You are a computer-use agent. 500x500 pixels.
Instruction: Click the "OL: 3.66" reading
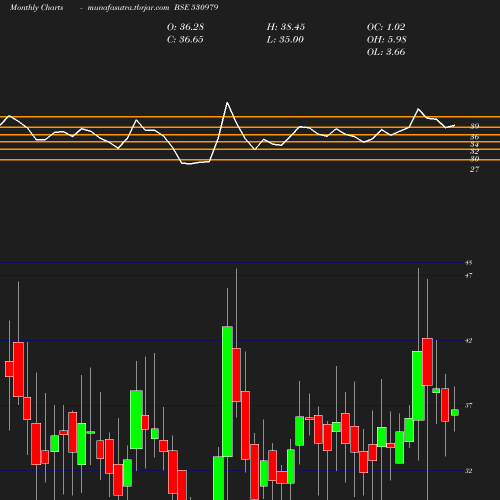pyautogui.click(x=386, y=52)
